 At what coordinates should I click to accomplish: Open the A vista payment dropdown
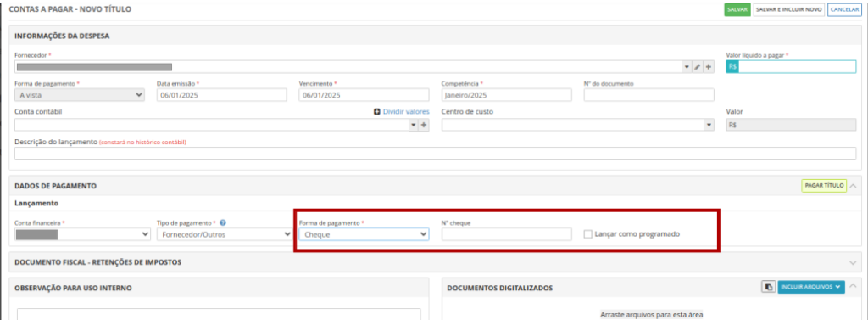coord(79,95)
